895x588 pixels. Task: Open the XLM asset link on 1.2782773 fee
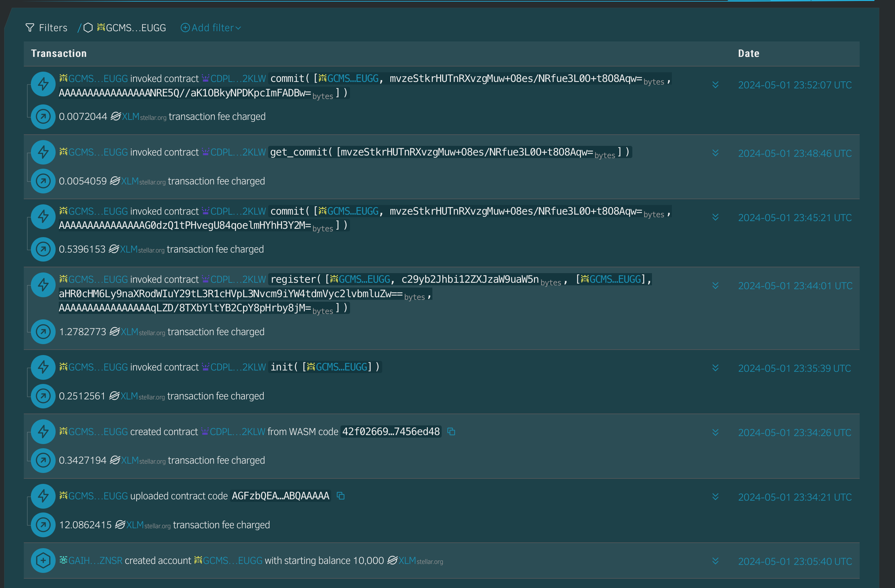pos(137,332)
